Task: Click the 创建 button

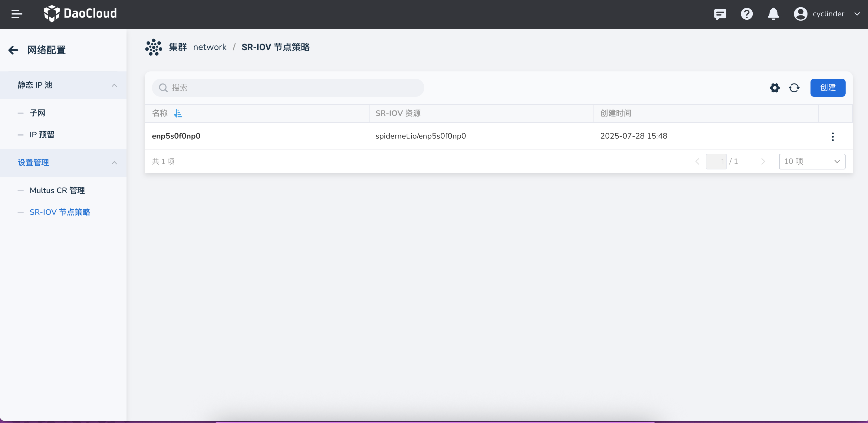Action: [x=828, y=87]
